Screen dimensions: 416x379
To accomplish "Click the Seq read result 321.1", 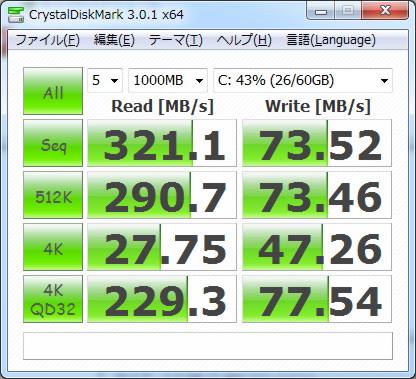I will click(162, 143).
